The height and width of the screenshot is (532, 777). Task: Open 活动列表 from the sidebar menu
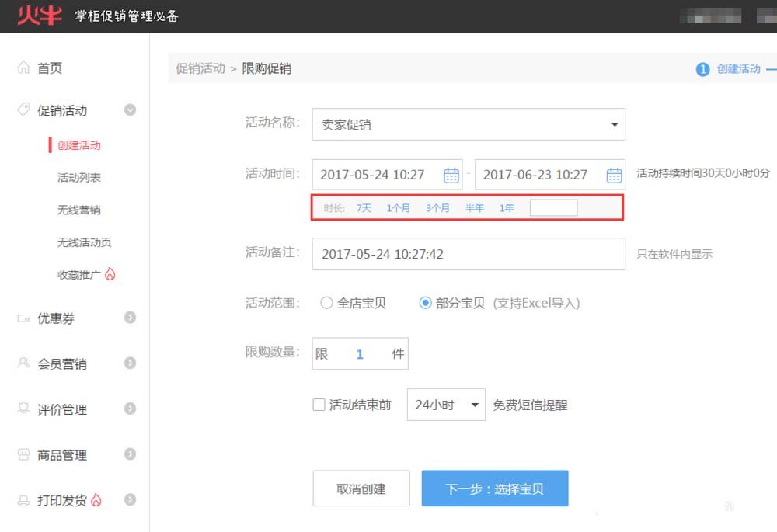tap(81, 178)
